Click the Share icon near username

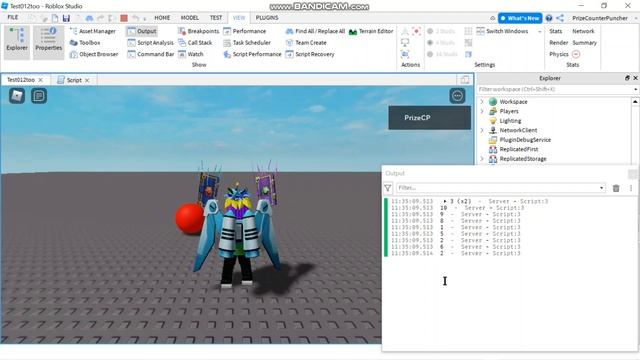[560, 18]
